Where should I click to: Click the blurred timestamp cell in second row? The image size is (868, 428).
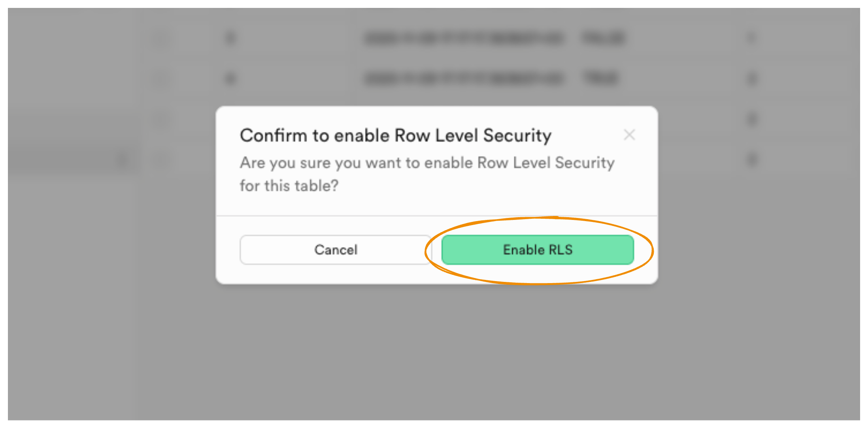464,79
